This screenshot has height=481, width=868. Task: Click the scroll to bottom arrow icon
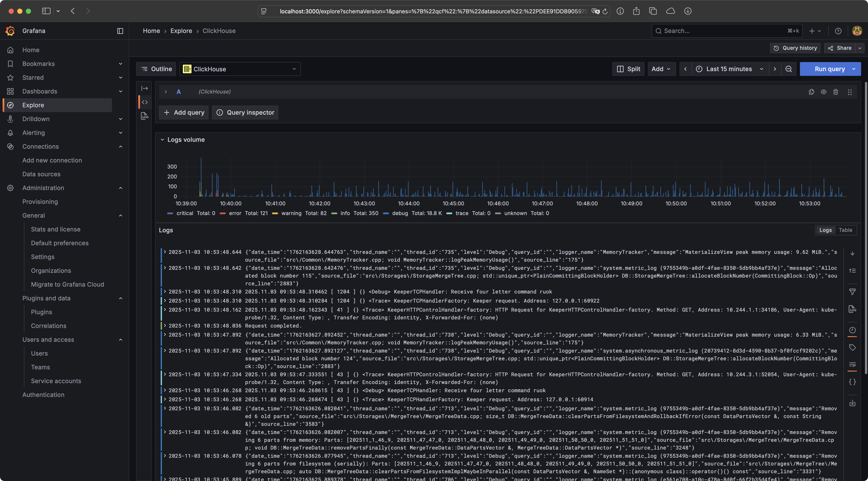[852, 253]
